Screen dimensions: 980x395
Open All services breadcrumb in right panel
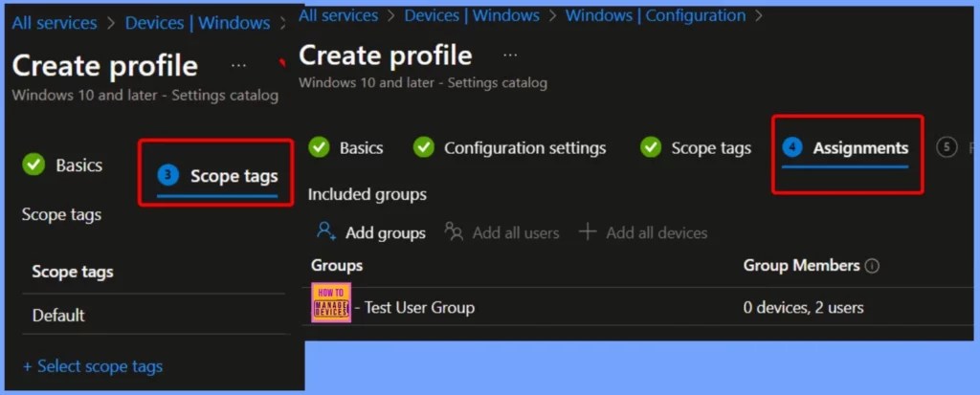tap(338, 15)
